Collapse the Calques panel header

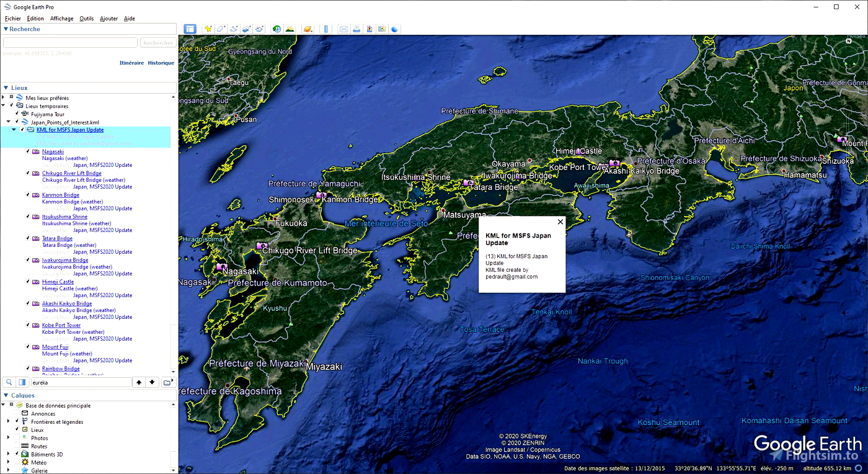tap(6, 395)
